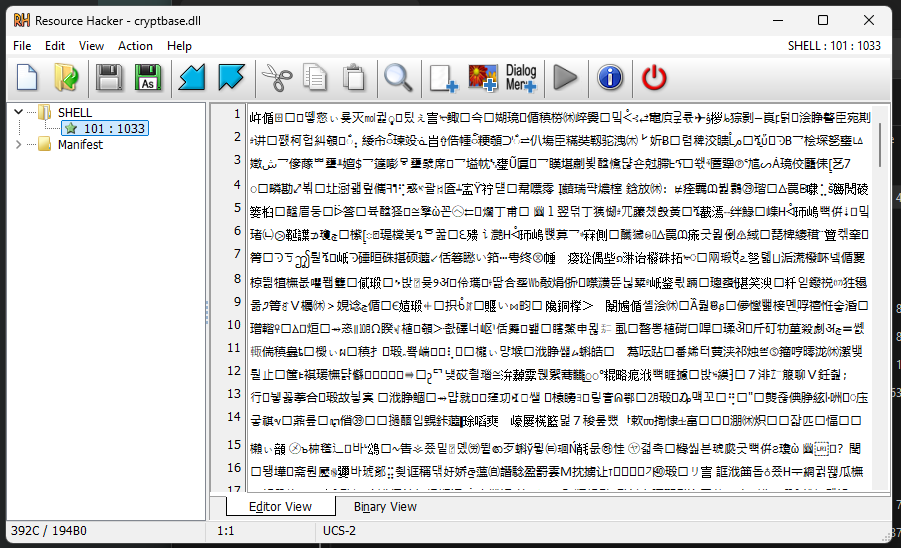Click the New file toolbar icon
The width and height of the screenshot is (901, 548).
(27, 77)
